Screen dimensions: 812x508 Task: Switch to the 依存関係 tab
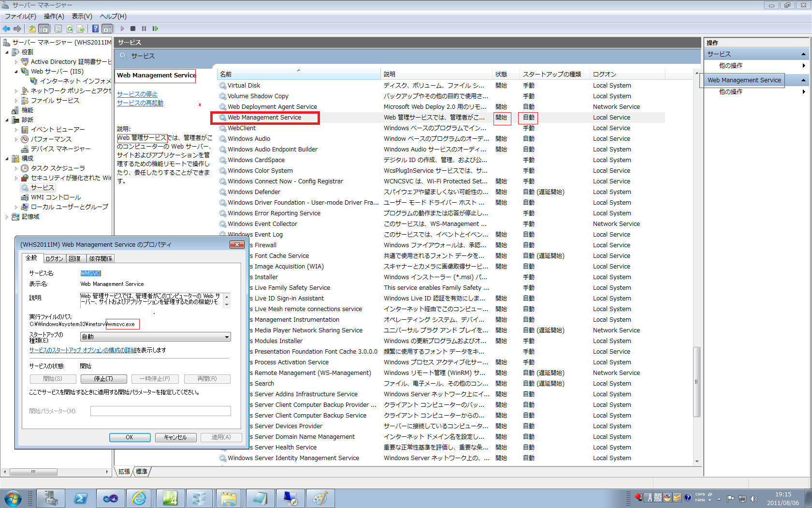[100, 258]
